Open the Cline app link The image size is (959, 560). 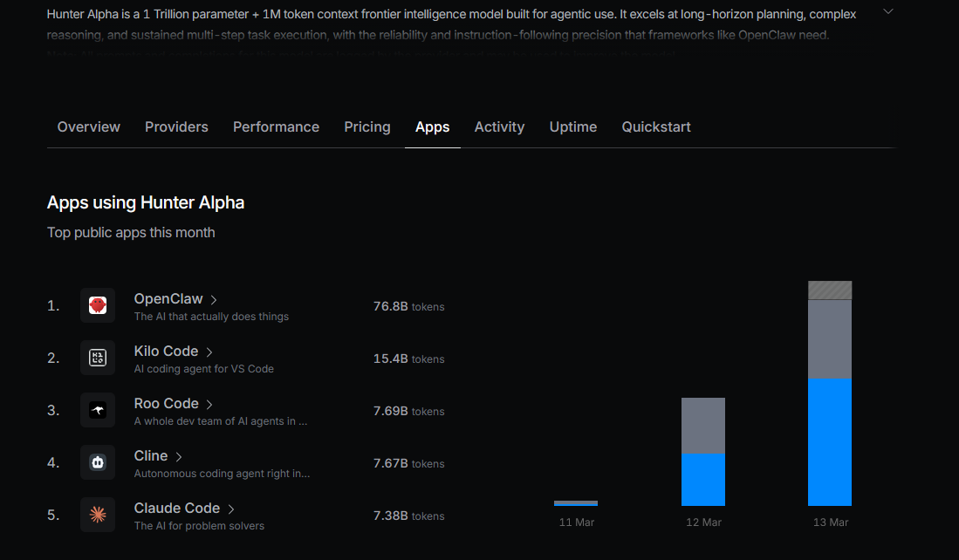point(150,456)
